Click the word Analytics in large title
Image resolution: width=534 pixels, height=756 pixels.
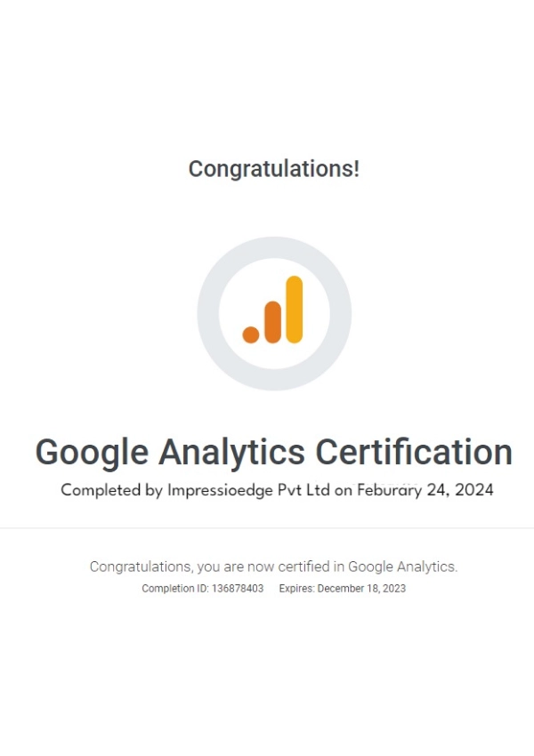click(x=231, y=454)
